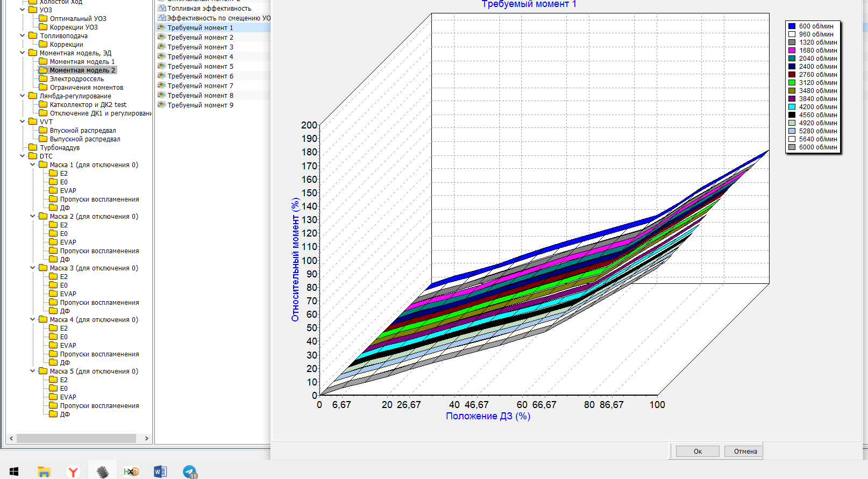868x479 pixels.
Task: Select Моментная модель 1 in tree
Action: (x=82, y=62)
